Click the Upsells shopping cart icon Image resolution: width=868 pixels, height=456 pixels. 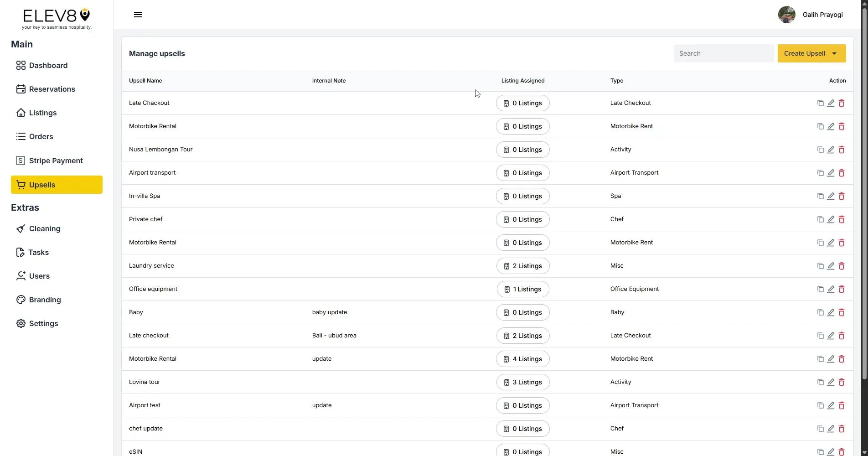pyautogui.click(x=21, y=185)
